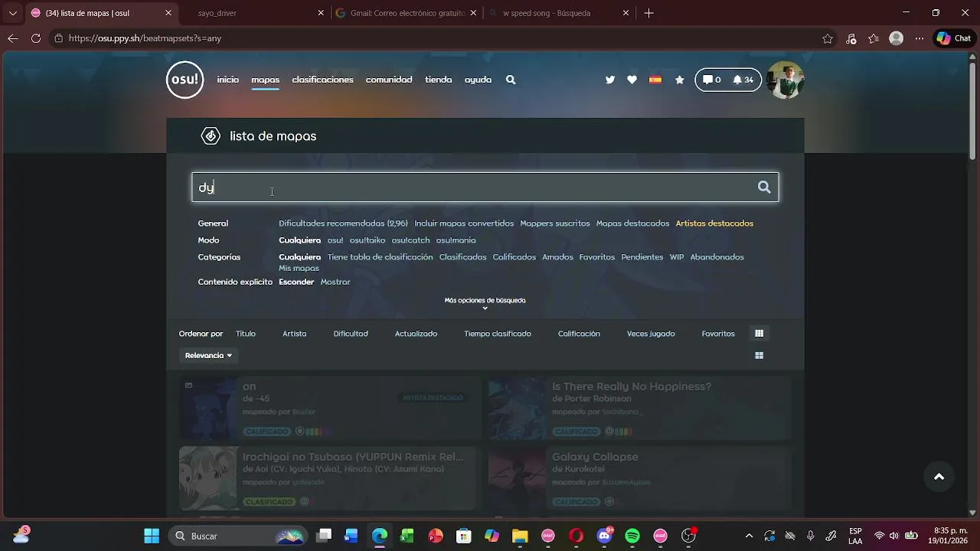
Task: Open notifications bell showing 34
Action: click(743, 80)
